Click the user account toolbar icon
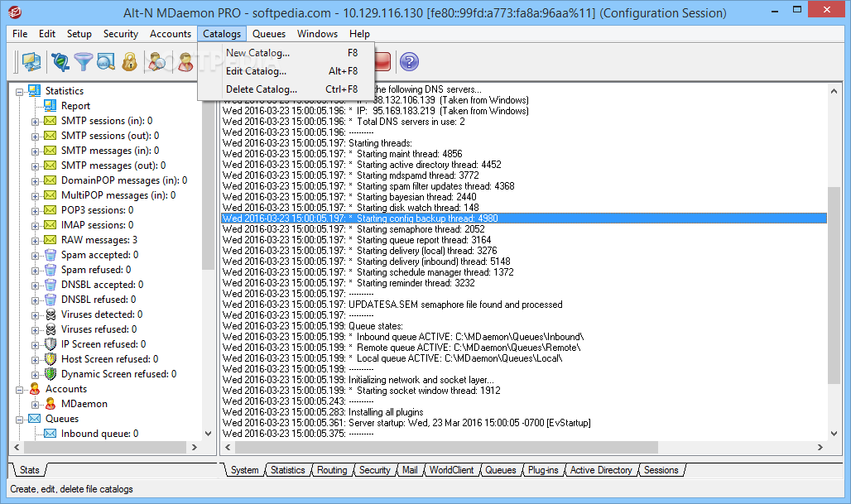Screen dimensions: 851x504 tap(185, 62)
